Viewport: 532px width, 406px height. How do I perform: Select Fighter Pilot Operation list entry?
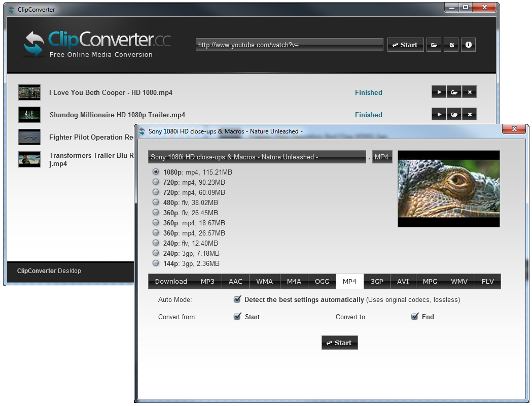pyautogui.click(x=92, y=137)
